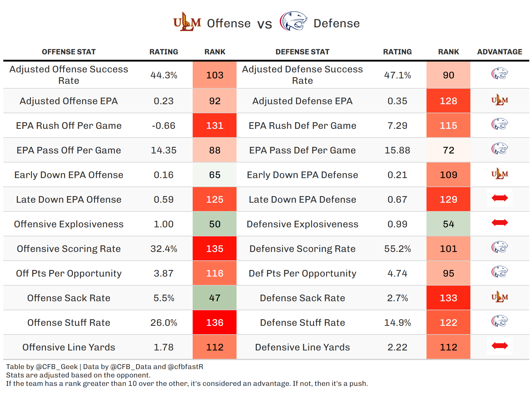Click the ULM advantage icon for Sack Rate

pyautogui.click(x=500, y=297)
